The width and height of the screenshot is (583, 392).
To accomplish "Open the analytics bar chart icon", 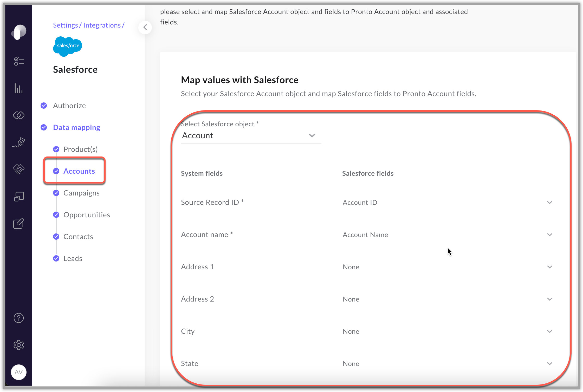I will click(18, 89).
